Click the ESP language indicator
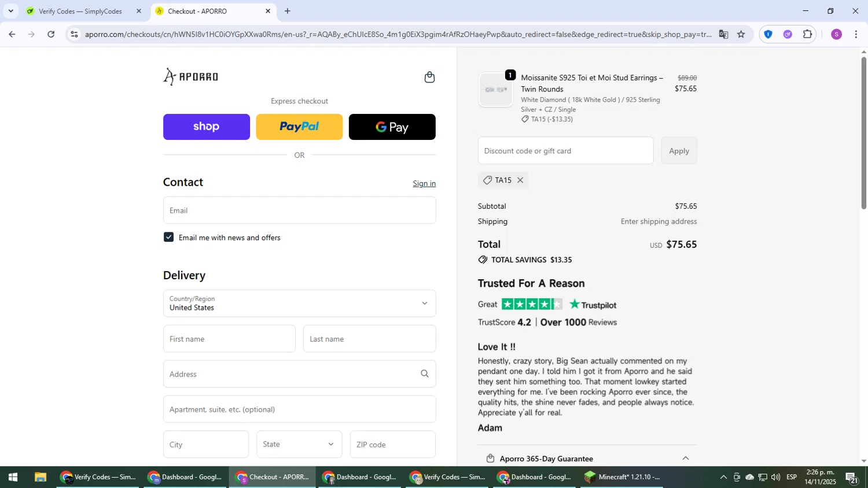Screen dimensions: 868x488 792,478
